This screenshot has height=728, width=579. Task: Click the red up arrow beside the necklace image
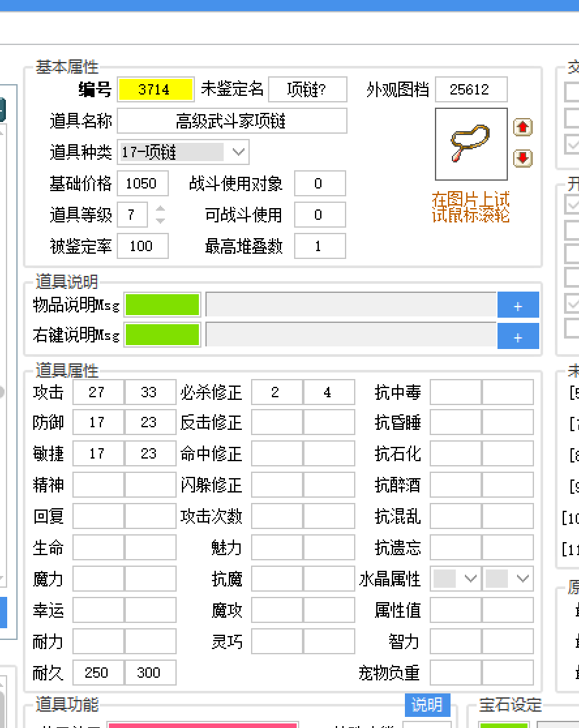tap(523, 127)
